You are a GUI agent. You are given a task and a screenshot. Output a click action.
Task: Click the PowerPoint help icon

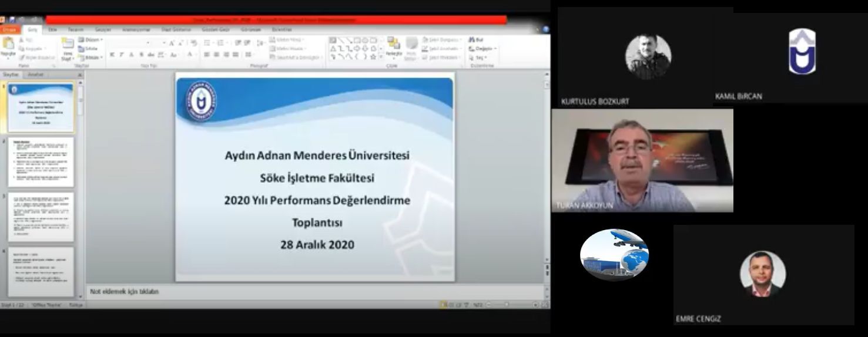click(545, 29)
